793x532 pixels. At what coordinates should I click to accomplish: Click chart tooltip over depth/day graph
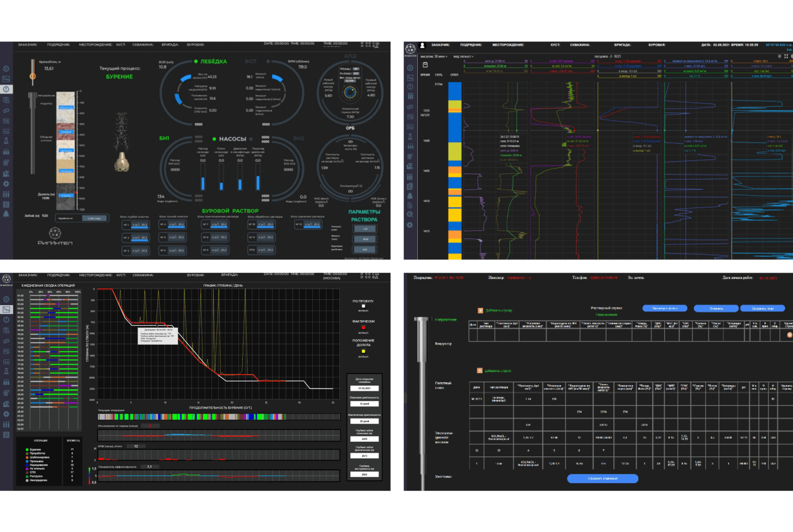pos(158,336)
